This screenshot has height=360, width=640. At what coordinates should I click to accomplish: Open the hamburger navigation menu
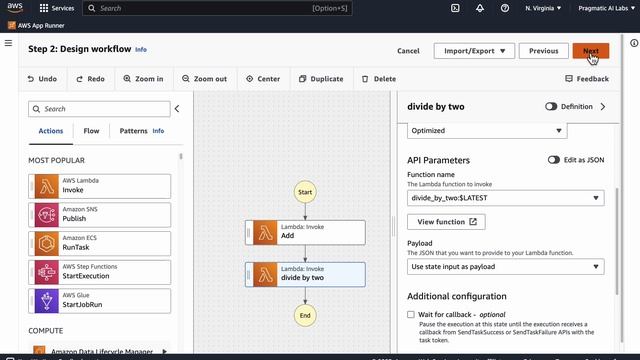pos(8,43)
